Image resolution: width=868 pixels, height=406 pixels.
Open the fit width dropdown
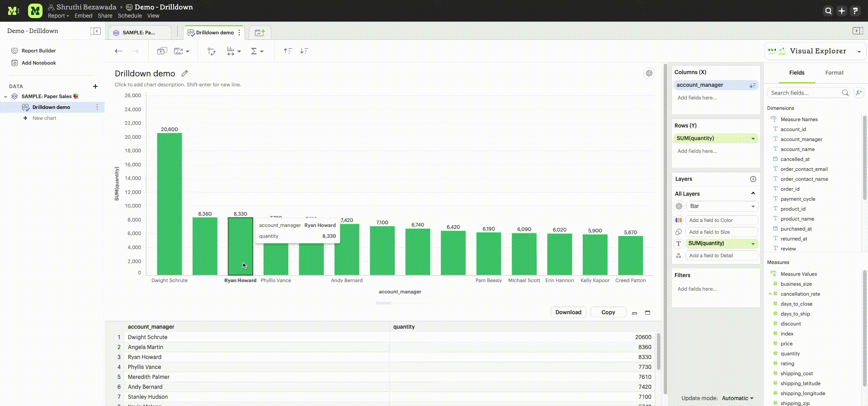[x=234, y=51]
